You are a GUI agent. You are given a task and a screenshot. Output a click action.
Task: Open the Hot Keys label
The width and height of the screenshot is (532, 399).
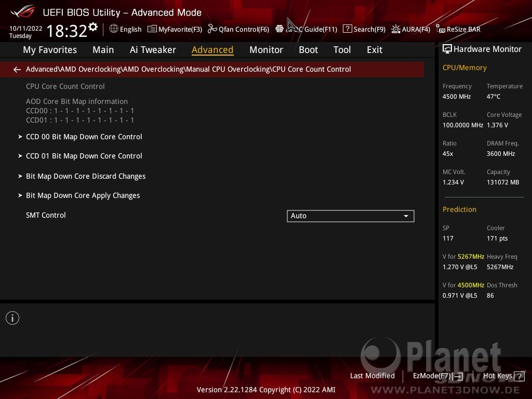[498, 376]
